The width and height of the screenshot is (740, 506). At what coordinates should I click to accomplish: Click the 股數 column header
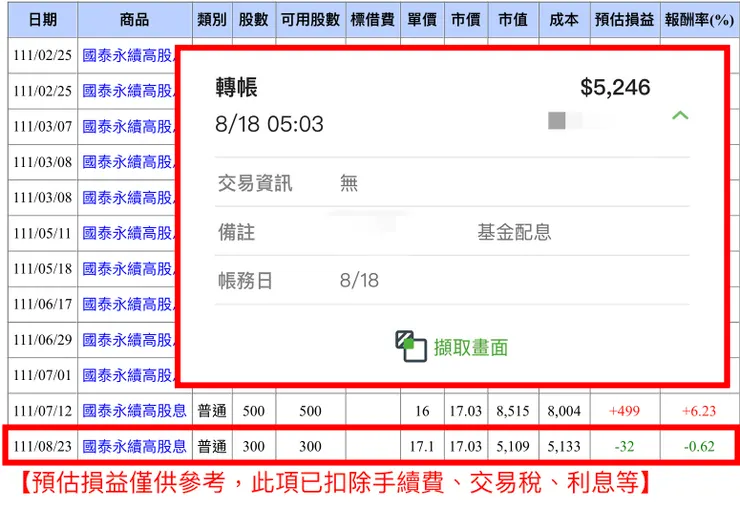click(x=253, y=20)
